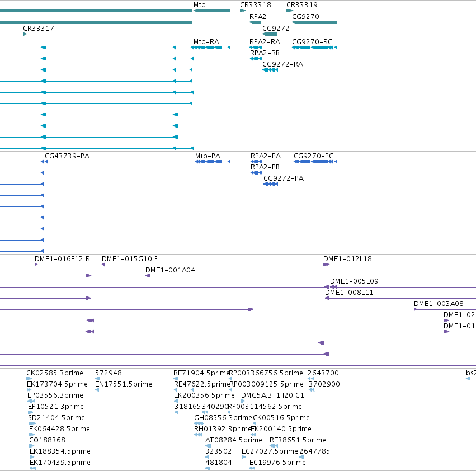Select the CR33319 gene feature

pos(290,11)
